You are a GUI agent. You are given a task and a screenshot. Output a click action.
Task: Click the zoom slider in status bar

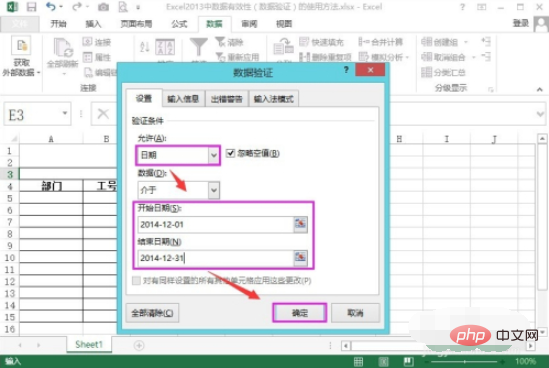pyautogui.click(x=465, y=361)
